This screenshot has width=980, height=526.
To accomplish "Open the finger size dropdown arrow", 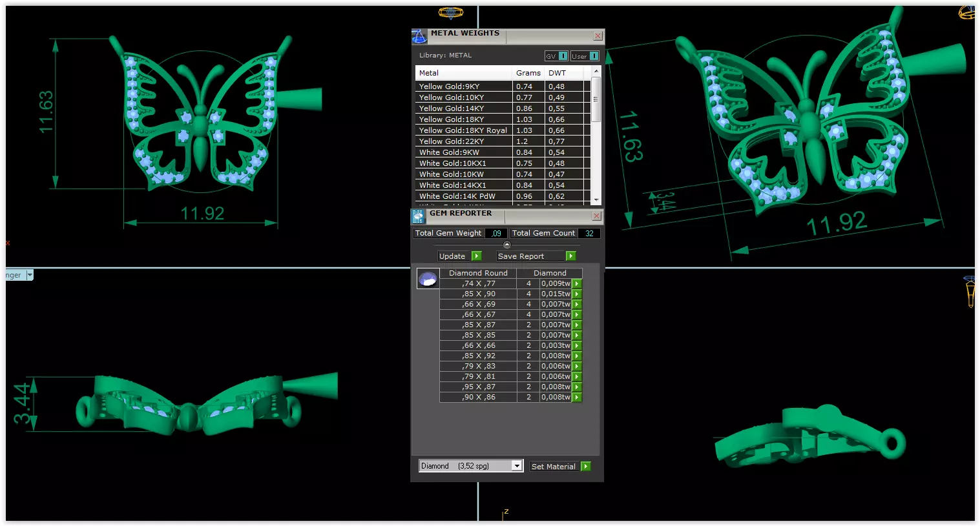I will (30, 275).
